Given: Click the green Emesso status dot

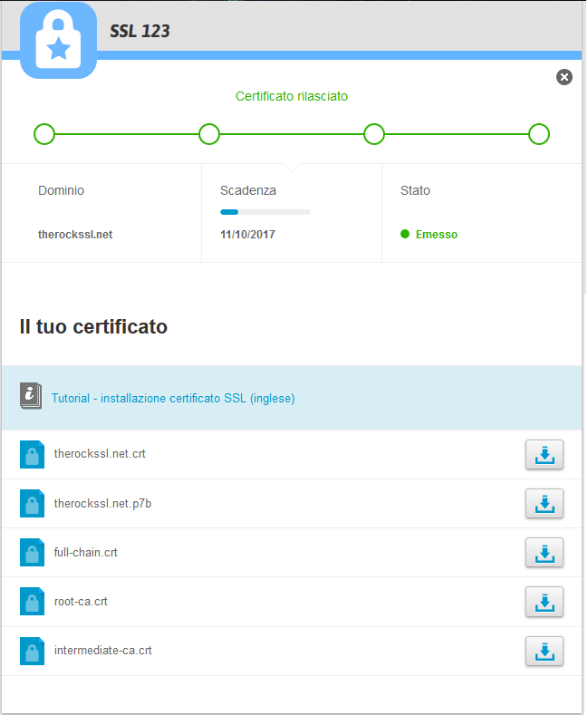Looking at the screenshot, I should (x=405, y=234).
